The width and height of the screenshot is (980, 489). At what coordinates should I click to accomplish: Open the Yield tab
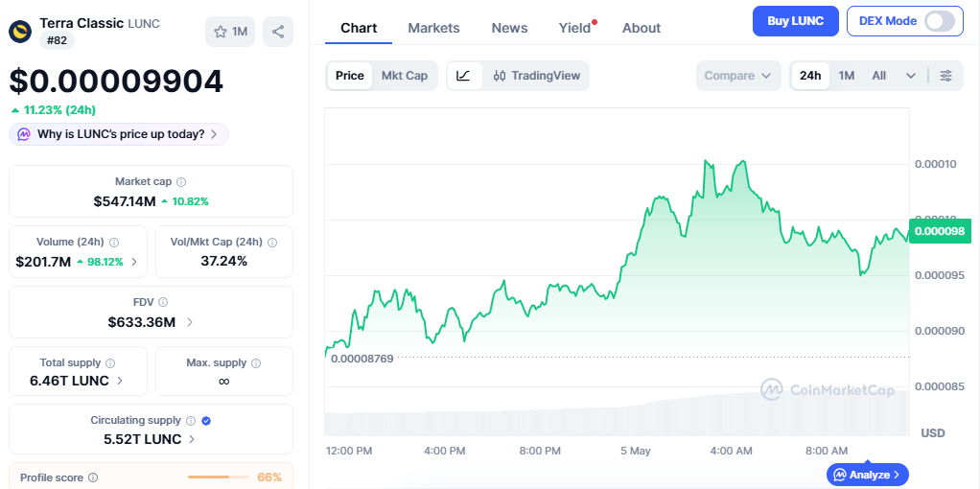pos(574,28)
